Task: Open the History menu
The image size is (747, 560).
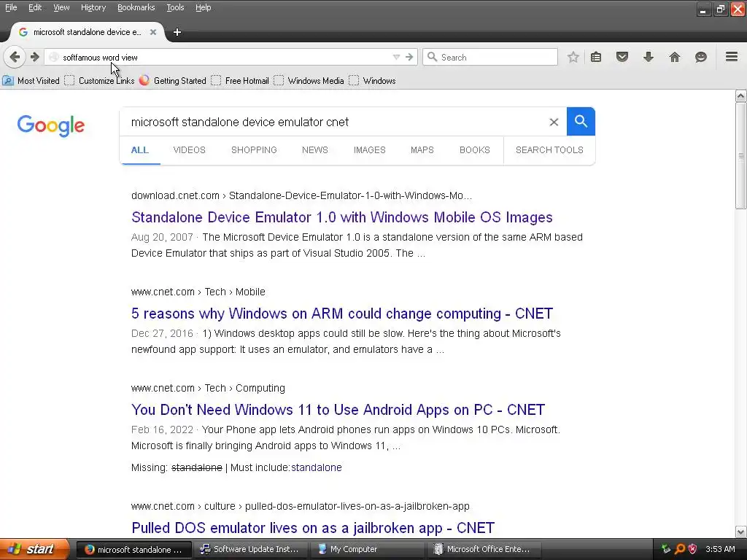Action: pos(93,7)
